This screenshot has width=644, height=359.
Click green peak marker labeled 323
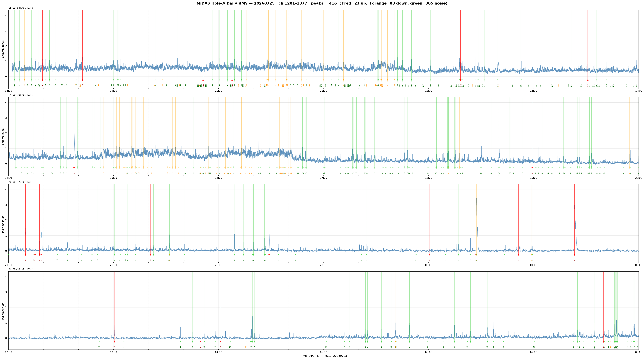tap(67, 254)
